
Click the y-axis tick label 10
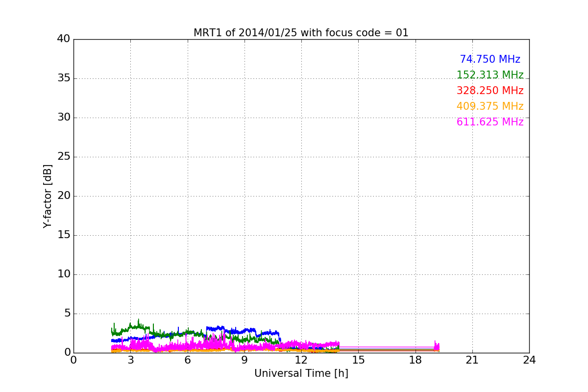[x=64, y=274]
